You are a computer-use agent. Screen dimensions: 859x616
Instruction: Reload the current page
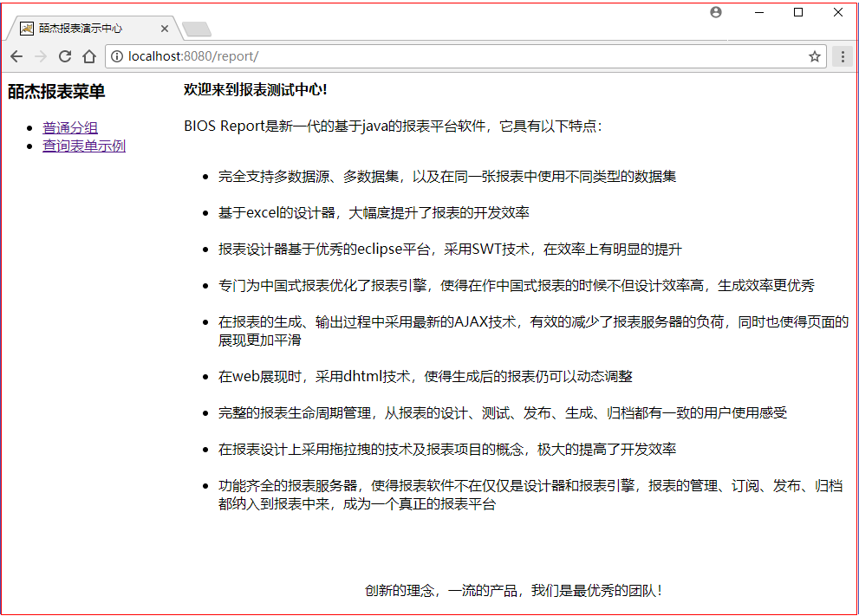[x=64, y=56]
